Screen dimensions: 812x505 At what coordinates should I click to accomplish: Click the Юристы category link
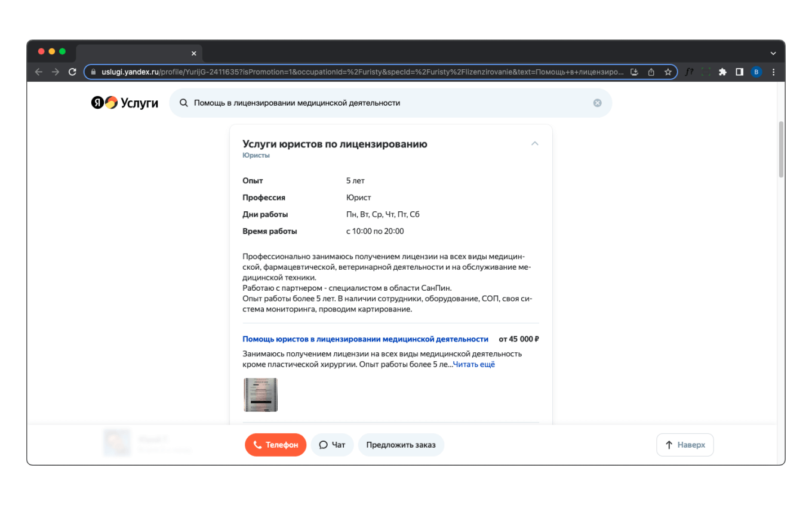click(256, 155)
